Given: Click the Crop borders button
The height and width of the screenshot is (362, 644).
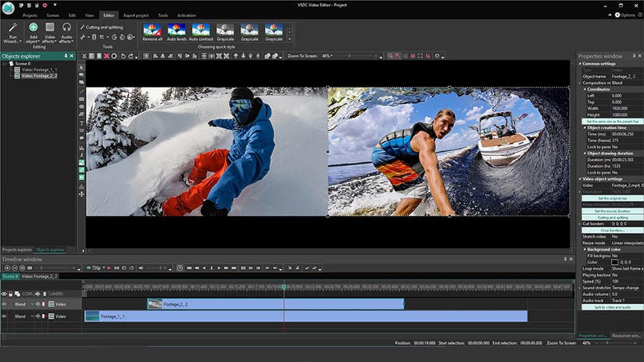Looking at the screenshot, I should 612,230.
